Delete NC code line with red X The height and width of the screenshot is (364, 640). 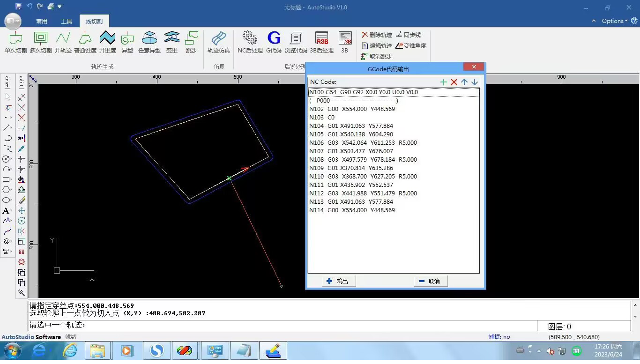pos(454,82)
